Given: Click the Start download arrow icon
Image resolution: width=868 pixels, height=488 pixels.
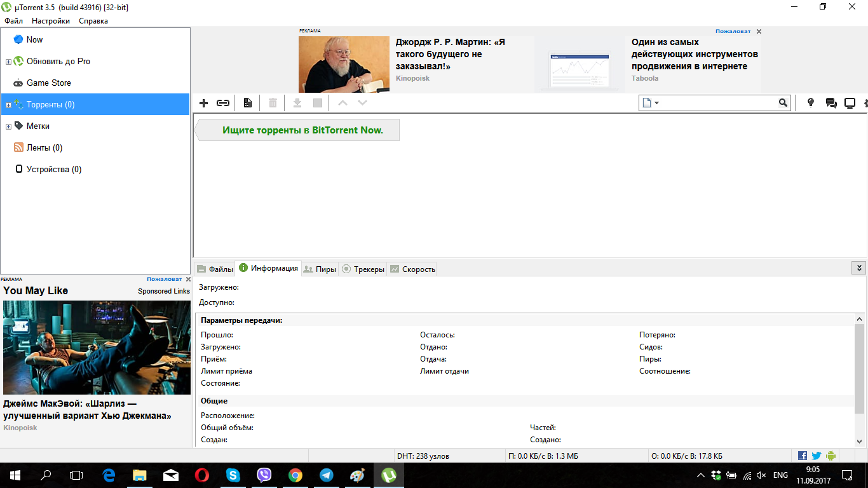Looking at the screenshot, I should tap(297, 103).
